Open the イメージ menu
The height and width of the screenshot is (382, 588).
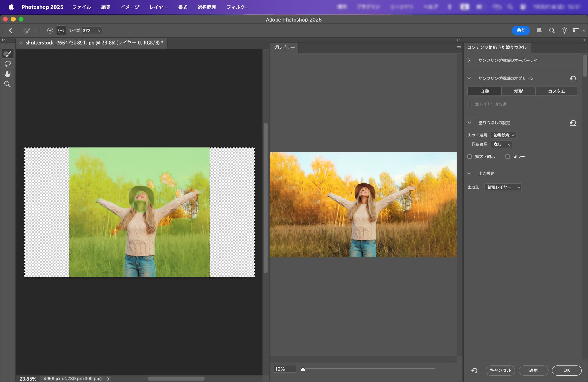(130, 7)
